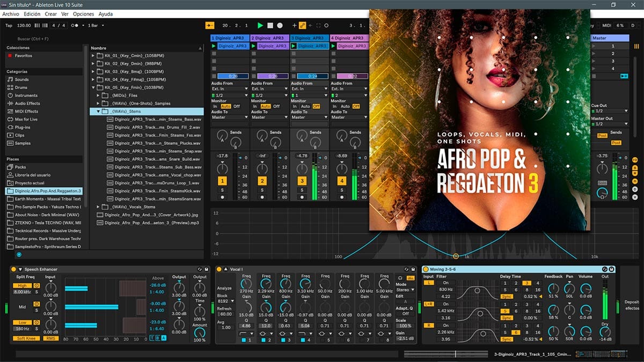Viewport: 644px width, 362px height.
Task: Set track 1 Monitor to Auto
Action: pos(225,106)
